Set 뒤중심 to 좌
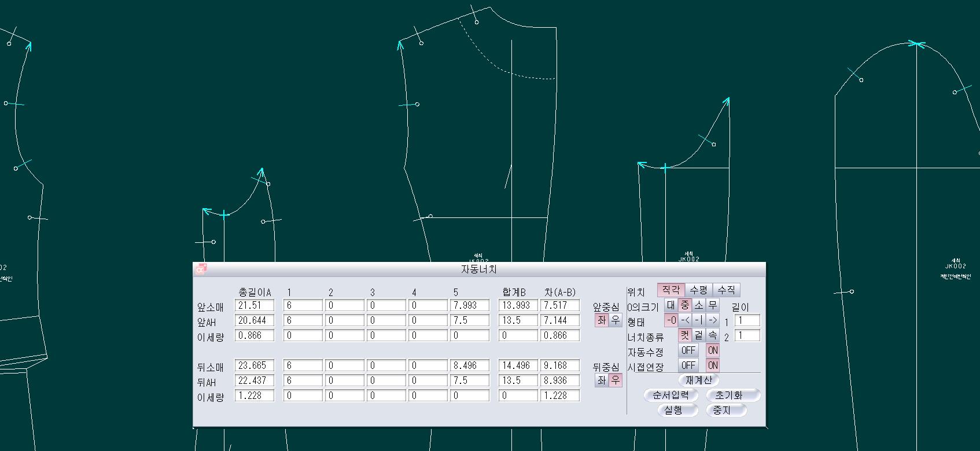The height and width of the screenshot is (451, 980). 602,380
